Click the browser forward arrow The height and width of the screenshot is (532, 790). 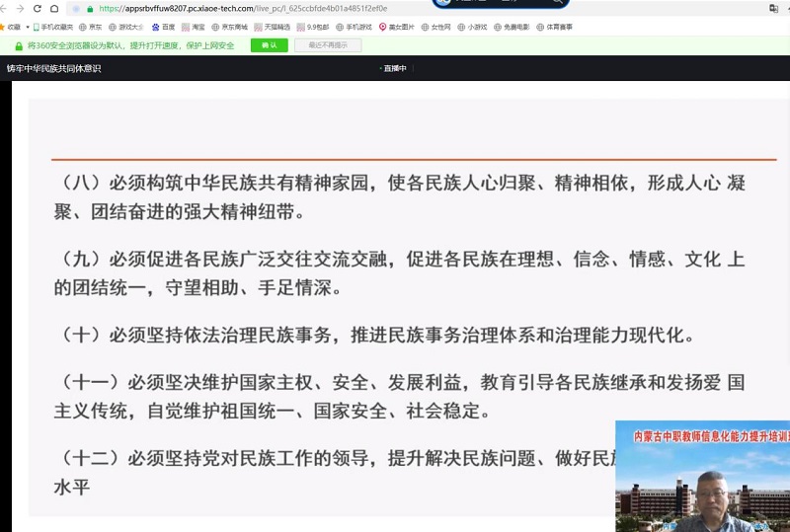point(20,8)
